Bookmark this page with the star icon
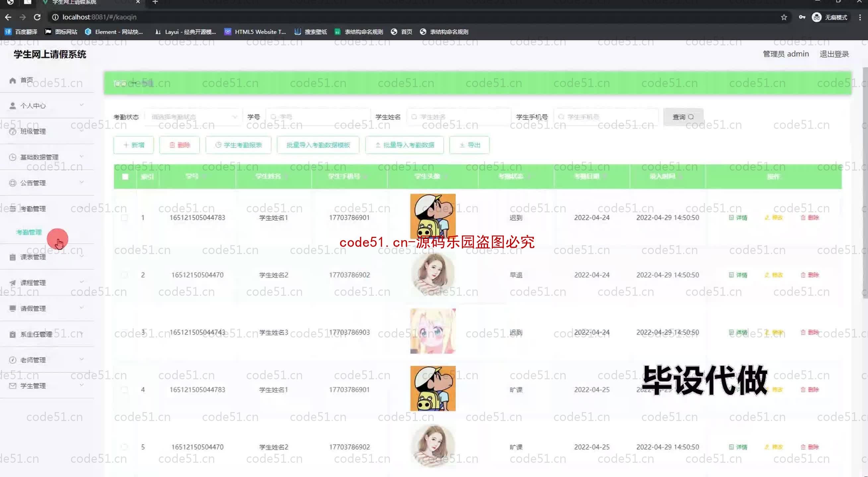This screenshot has height=477, width=868. 784,17
